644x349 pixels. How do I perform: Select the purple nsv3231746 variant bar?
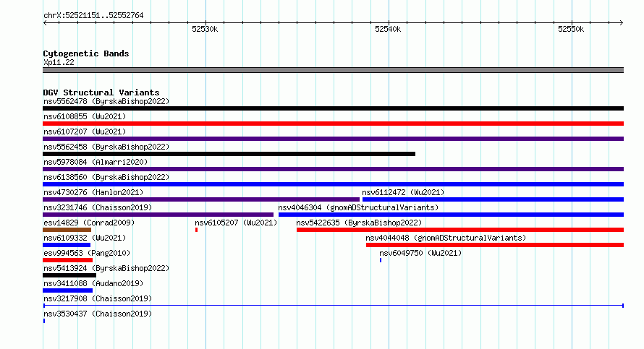pyautogui.click(x=158, y=215)
